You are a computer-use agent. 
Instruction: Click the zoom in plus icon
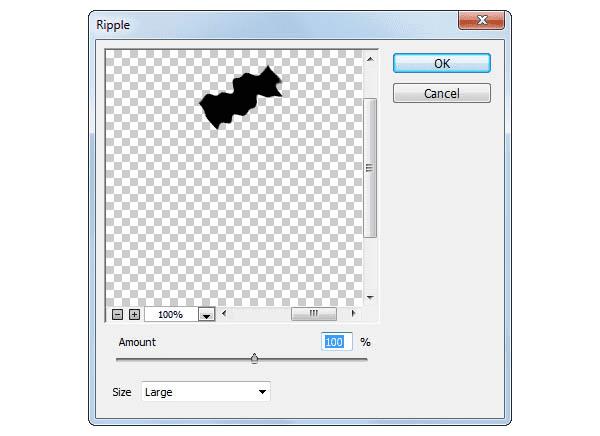pos(134,315)
